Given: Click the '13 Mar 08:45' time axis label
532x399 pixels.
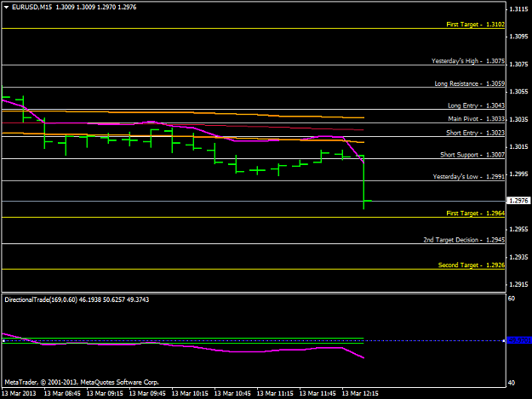Looking at the screenshot, I should click(62, 394).
